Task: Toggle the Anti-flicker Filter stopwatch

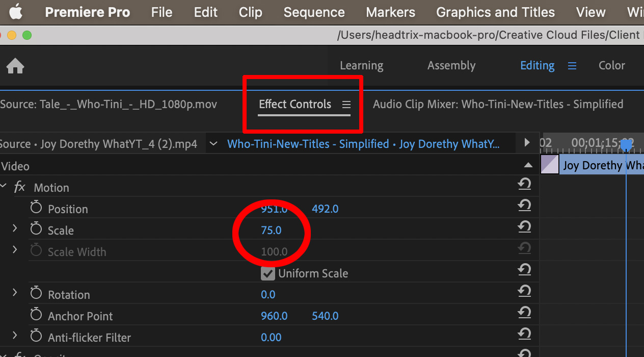Action: [x=36, y=335]
